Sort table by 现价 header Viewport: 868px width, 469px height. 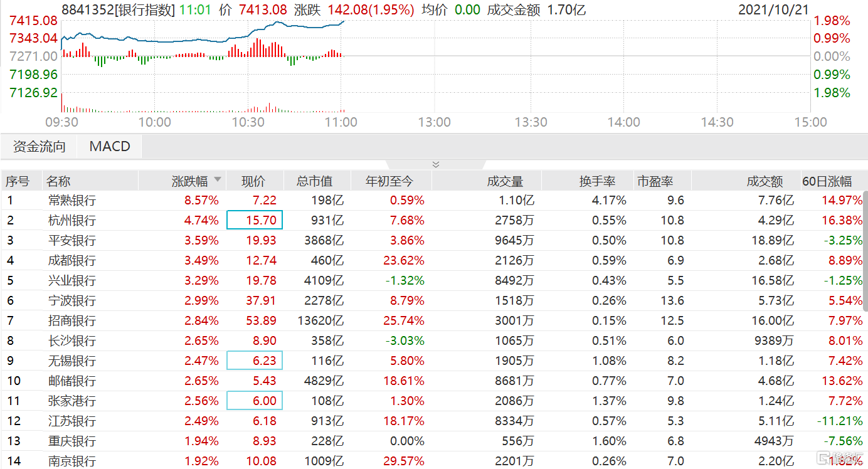click(x=254, y=181)
